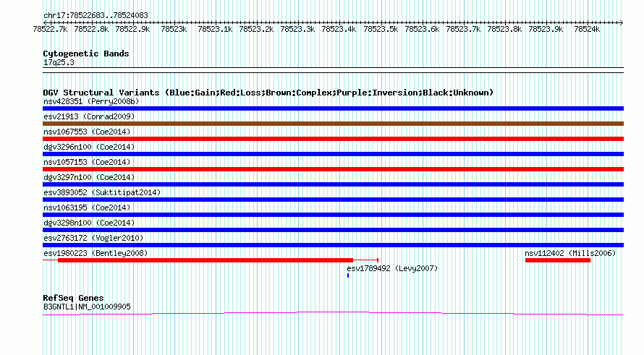This screenshot has height=355, width=644.
Task: Click the 78523.2k ruler tick label
Action: pos(256,30)
